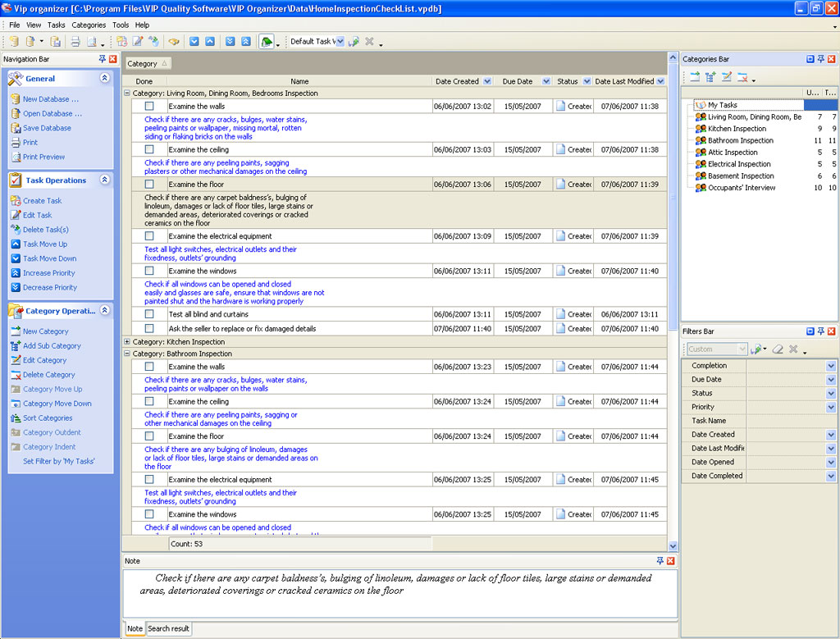Screen dimensions: 840x639
Task: Click the edit category icon in Categories Bar
Action: click(x=726, y=77)
